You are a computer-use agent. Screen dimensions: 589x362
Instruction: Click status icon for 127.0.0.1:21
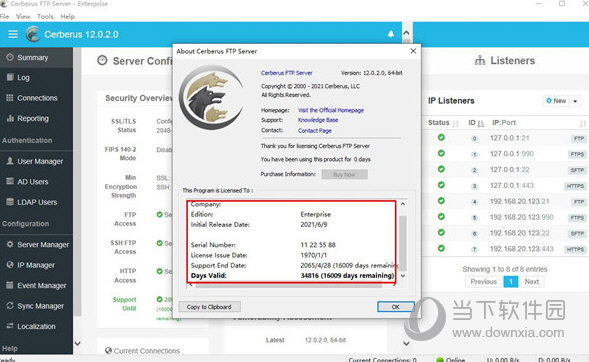(441, 137)
